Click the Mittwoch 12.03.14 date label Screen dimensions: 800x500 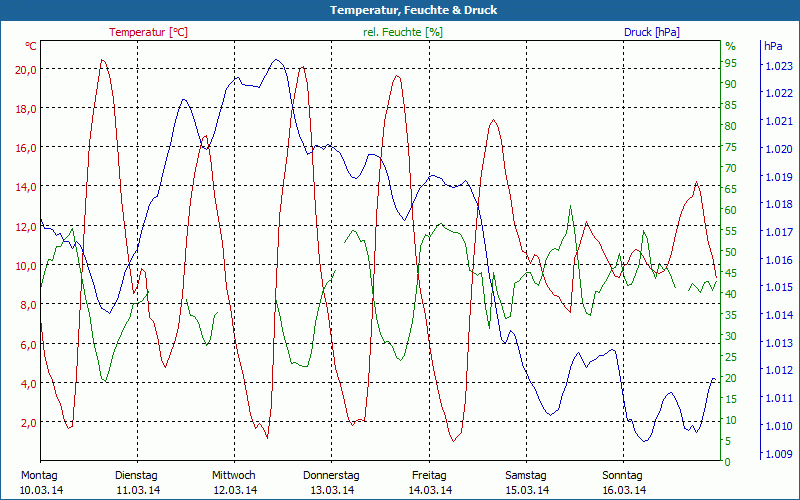234,482
